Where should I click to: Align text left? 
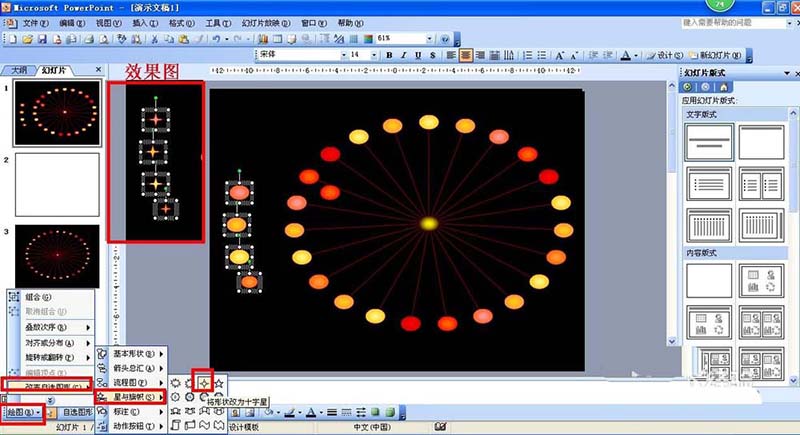tap(451, 55)
